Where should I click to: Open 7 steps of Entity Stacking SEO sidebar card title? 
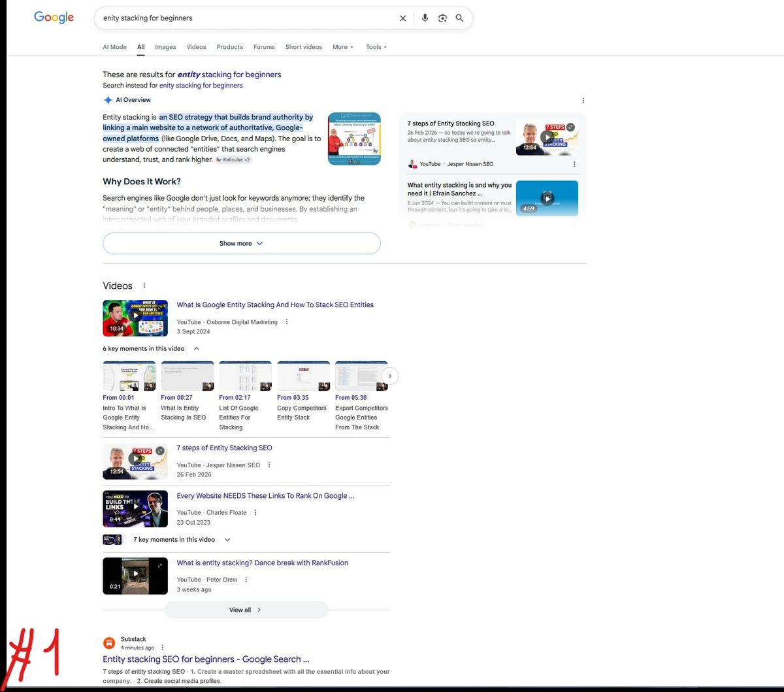click(x=451, y=124)
